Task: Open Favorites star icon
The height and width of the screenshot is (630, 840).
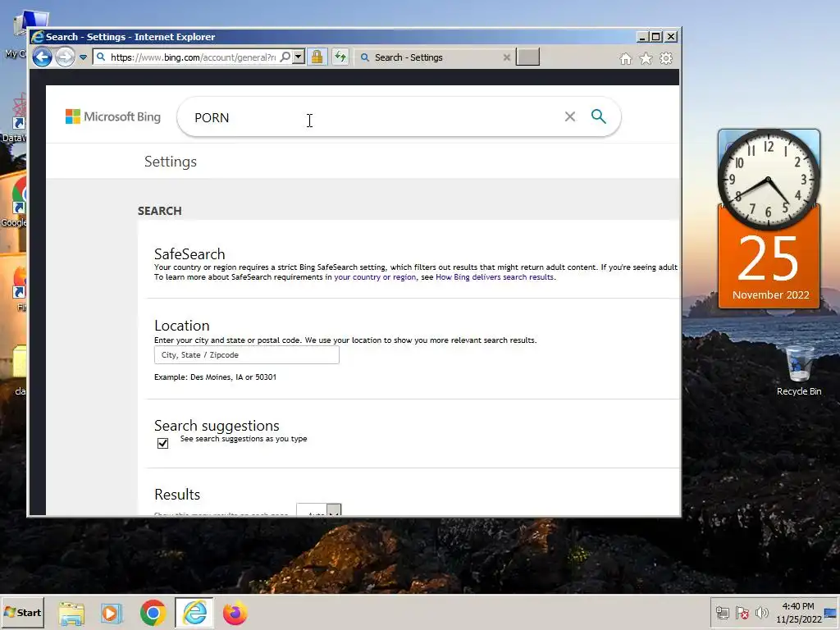Action: (x=646, y=58)
